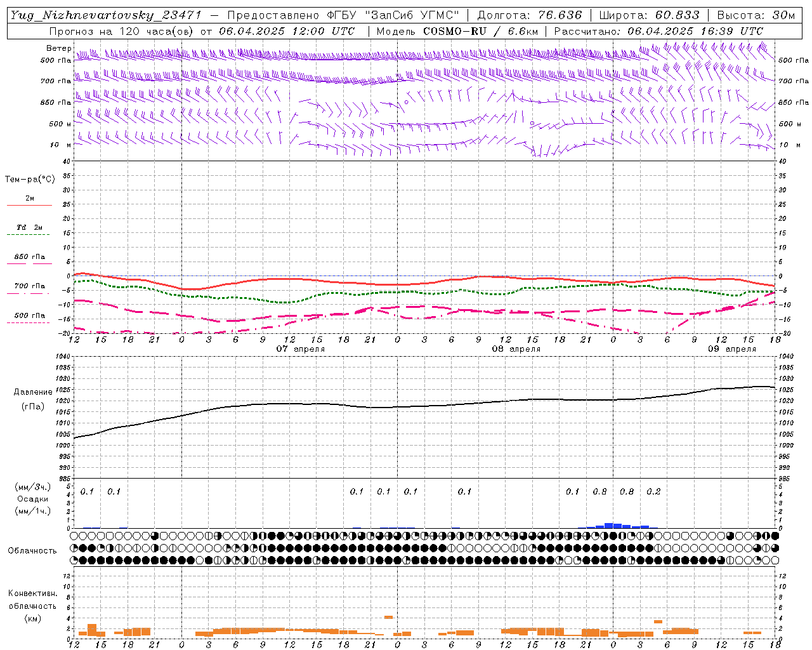Image resolution: width=812 pixels, height=650 pixels.
Task: Select the Долгота: 76.636 value
Action: pos(529,15)
